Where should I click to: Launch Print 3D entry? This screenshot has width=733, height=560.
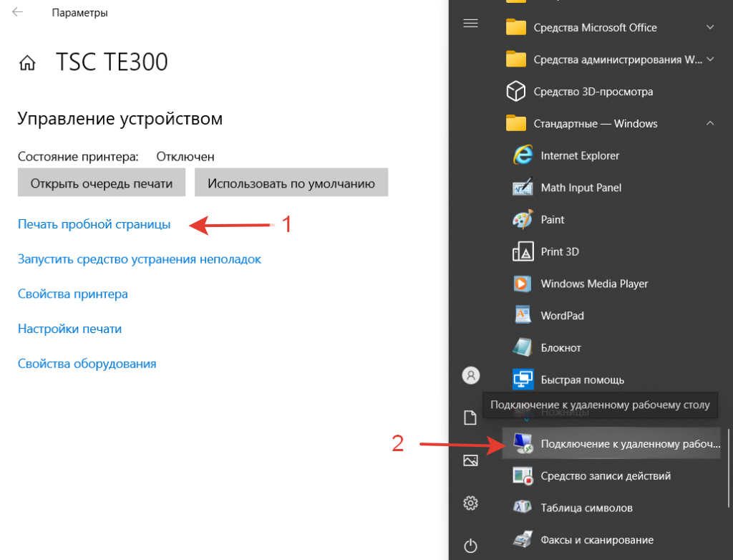pyautogui.click(x=611, y=251)
